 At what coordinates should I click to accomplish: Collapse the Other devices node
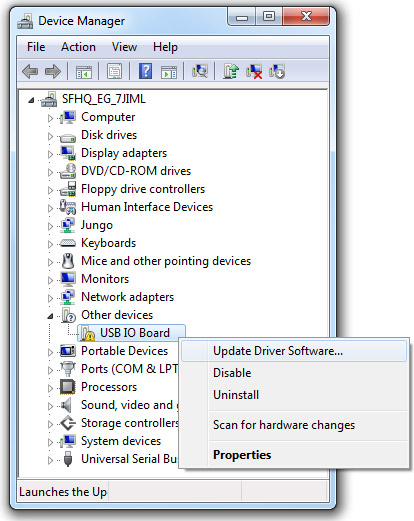pyautogui.click(x=50, y=316)
